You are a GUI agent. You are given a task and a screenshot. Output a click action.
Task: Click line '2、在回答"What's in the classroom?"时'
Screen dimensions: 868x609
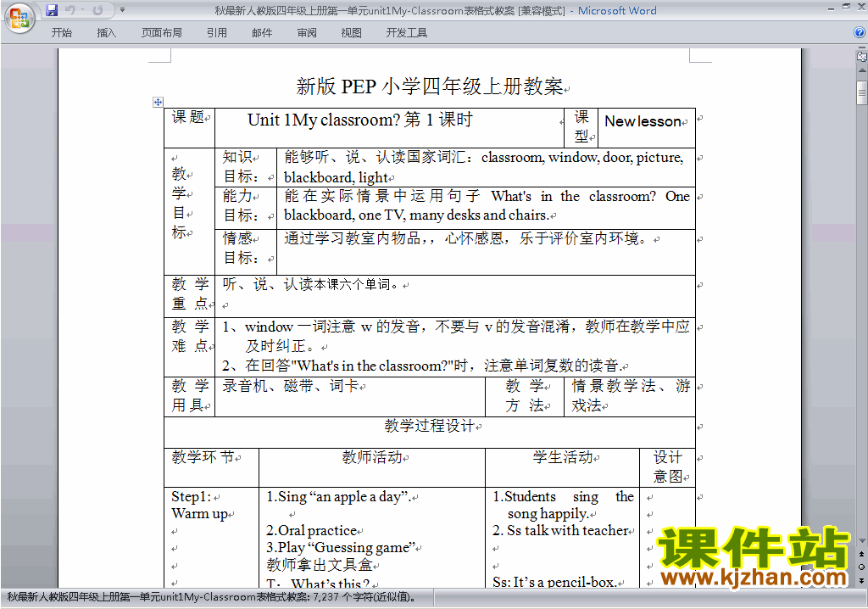coord(424,366)
